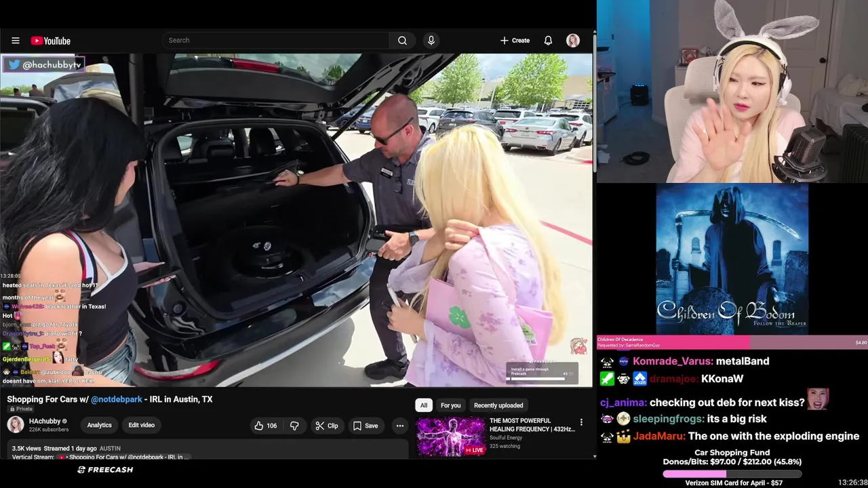Save the video to a playlist
The height and width of the screenshot is (488, 868).
click(x=366, y=426)
